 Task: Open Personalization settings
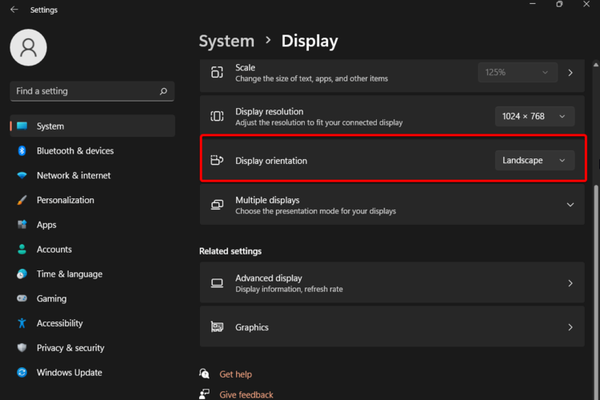93,200
